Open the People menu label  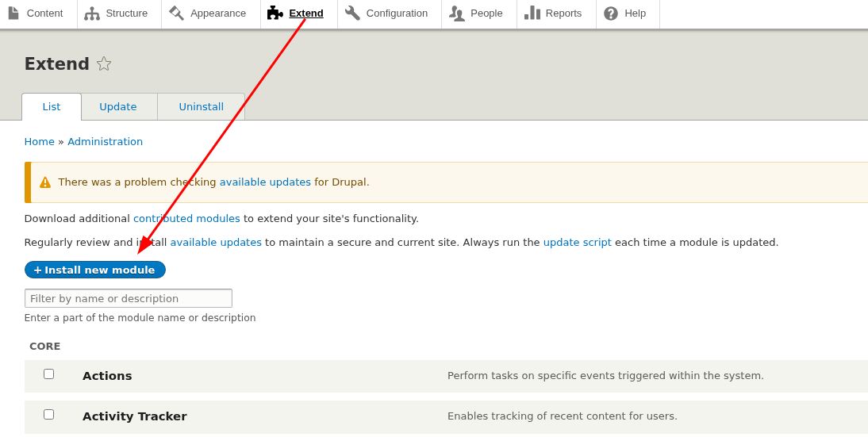pyautogui.click(x=486, y=13)
